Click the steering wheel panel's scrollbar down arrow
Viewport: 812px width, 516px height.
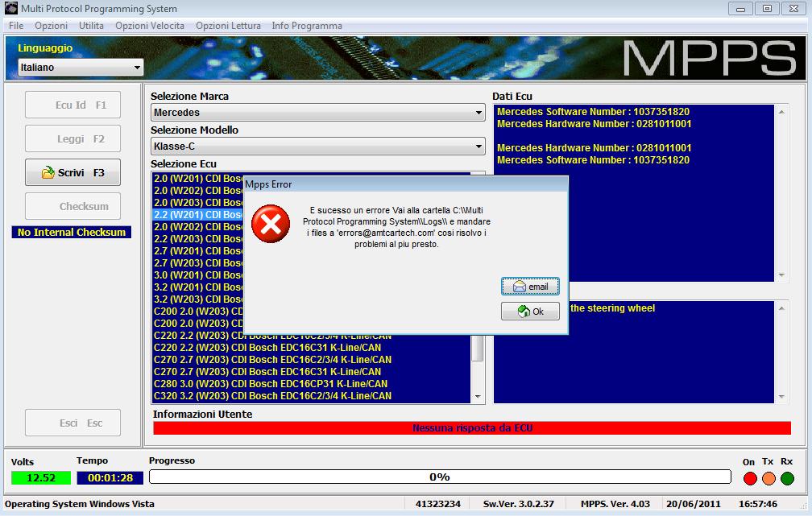tap(781, 397)
